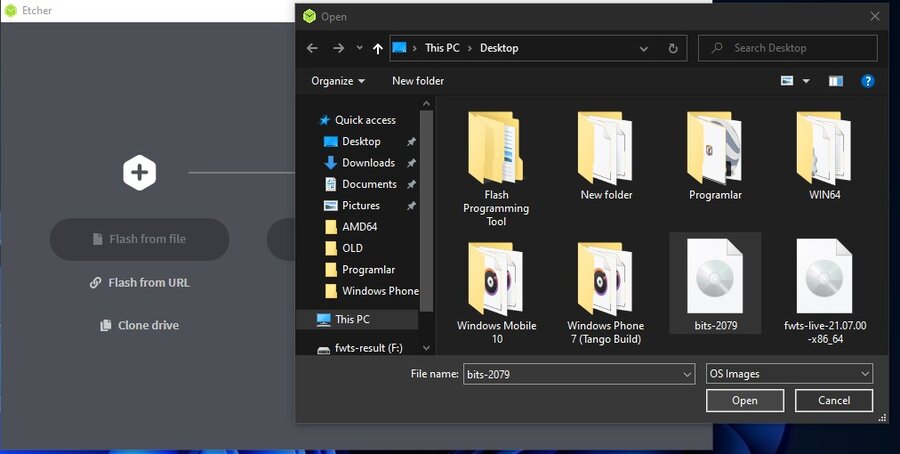Click the File name input box
Screen dimensions: 900x454
(x=572, y=374)
